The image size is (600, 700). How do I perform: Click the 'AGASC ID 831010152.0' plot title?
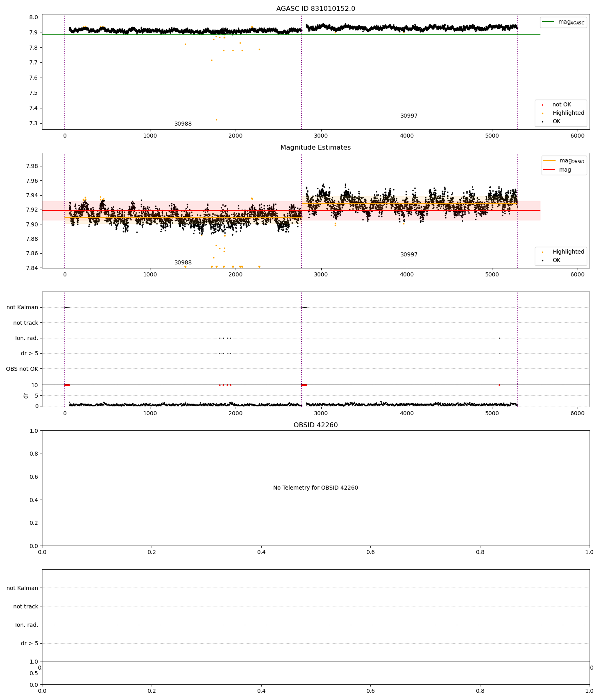pos(316,9)
